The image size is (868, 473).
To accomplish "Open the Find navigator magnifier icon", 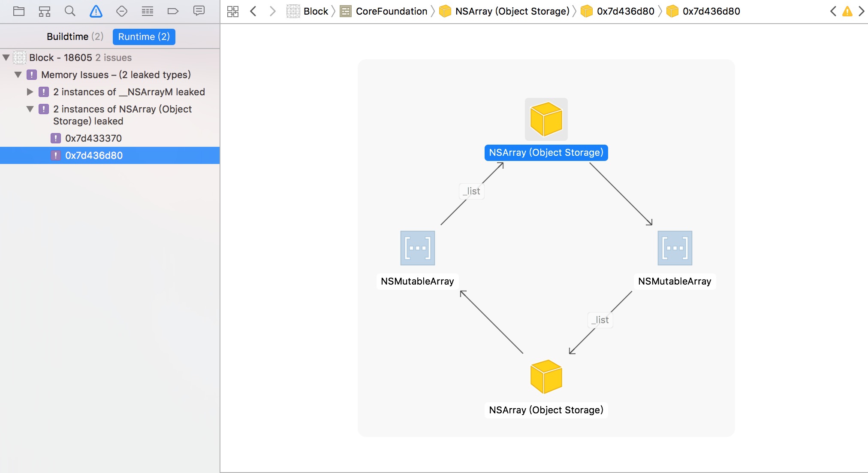I will tap(70, 11).
